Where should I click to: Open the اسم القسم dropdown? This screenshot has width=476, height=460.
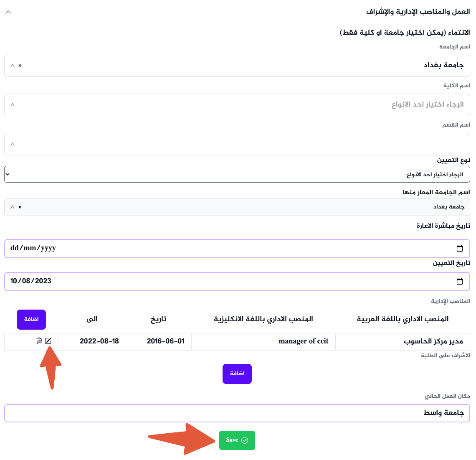[12, 144]
